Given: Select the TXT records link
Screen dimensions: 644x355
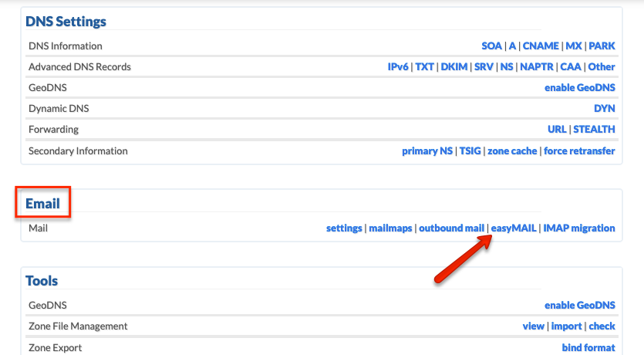Looking at the screenshot, I should click(x=424, y=66).
